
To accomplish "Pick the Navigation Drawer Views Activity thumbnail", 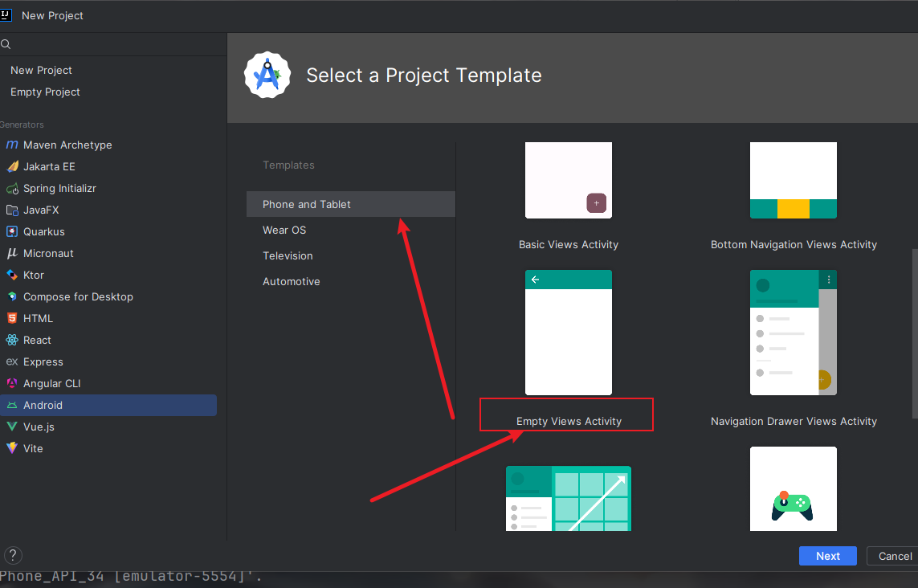I will coord(794,333).
